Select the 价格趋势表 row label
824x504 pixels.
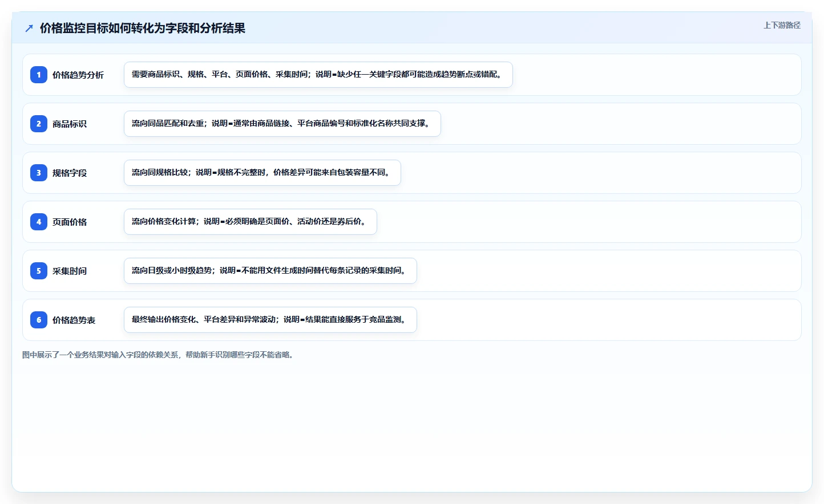click(x=74, y=320)
